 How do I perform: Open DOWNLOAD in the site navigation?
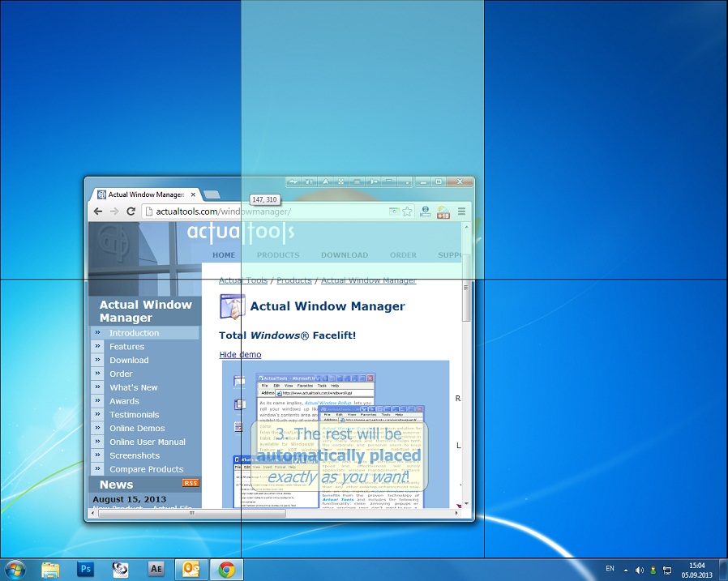coord(345,255)
